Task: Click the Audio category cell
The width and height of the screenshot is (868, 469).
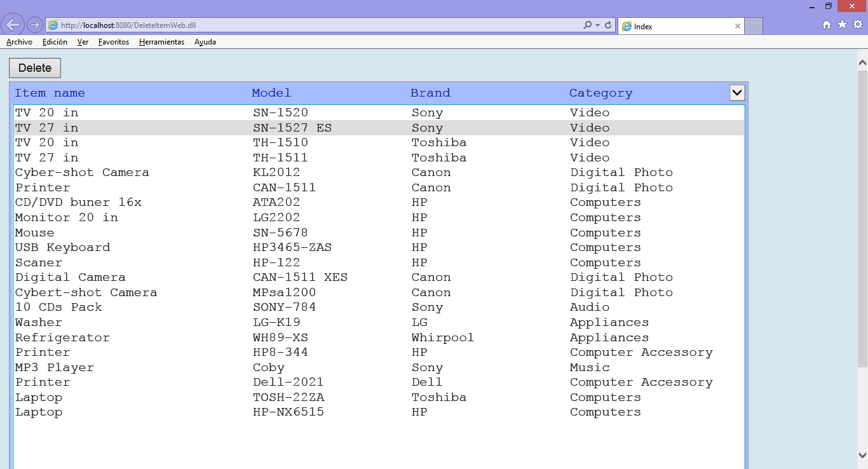Action: [590, 307]
